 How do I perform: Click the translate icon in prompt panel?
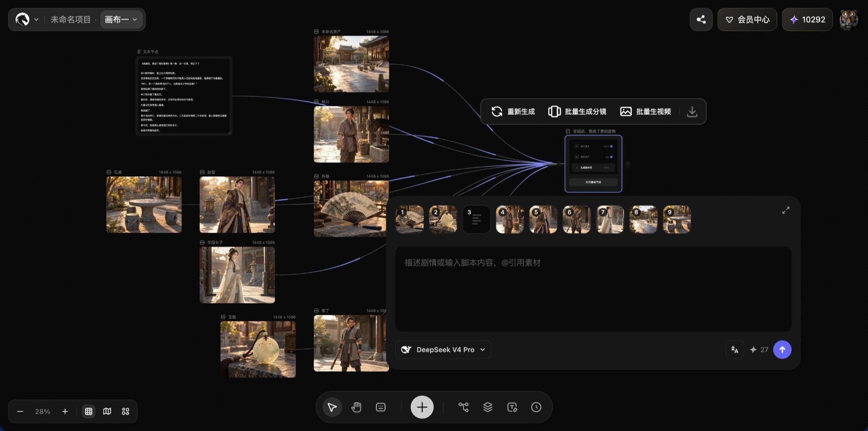click(x=735, y=350)
